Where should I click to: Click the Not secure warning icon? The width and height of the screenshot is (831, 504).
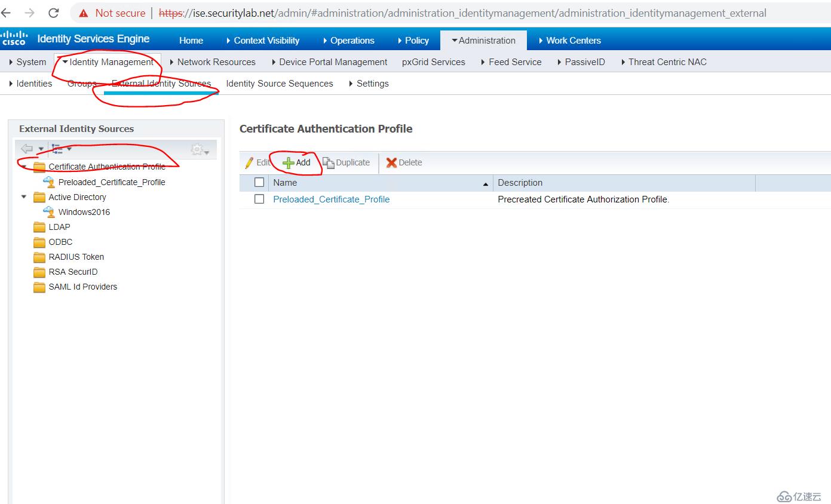click(x=84, y=13)
